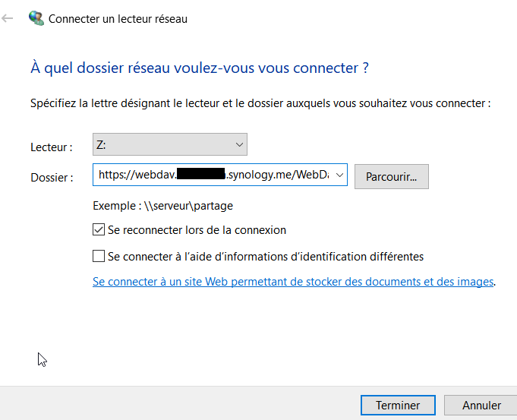This screenshot has height=420, width=517.
Task: Open the Lecteur drive letter dropdown chevron
Action: click(239, 144)
